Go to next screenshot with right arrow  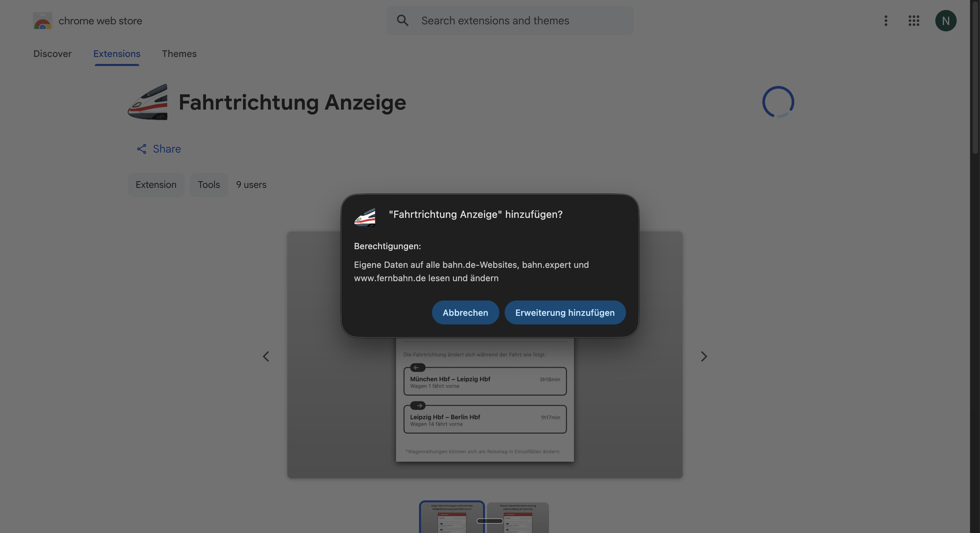704,356
